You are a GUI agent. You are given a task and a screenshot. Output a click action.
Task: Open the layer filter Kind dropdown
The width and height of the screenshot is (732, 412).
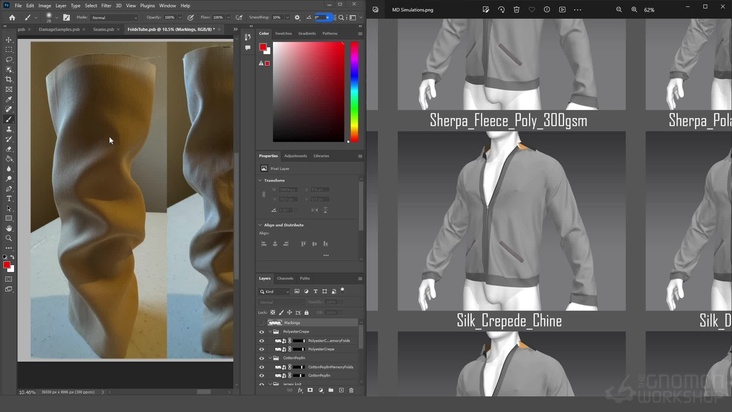click(x=274, y=292)
